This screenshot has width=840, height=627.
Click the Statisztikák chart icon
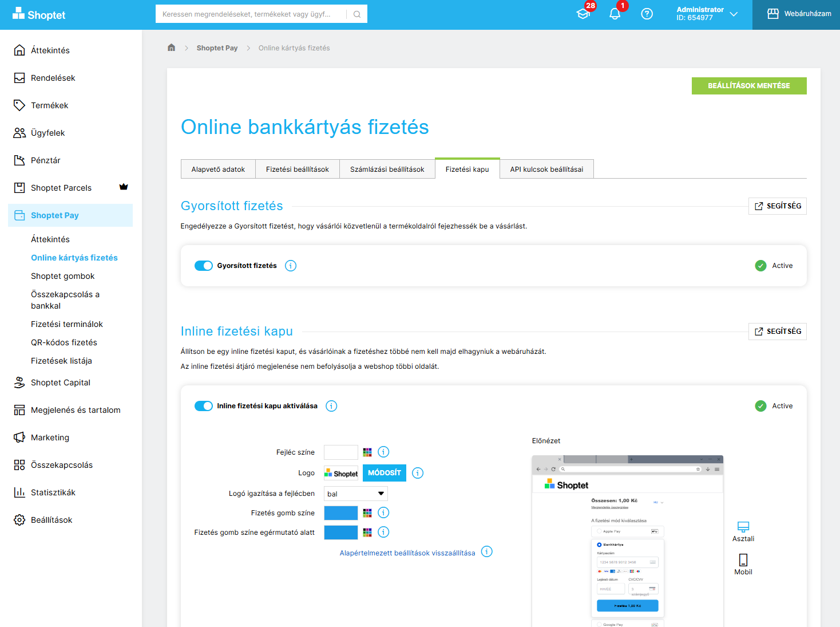[19, 492]
